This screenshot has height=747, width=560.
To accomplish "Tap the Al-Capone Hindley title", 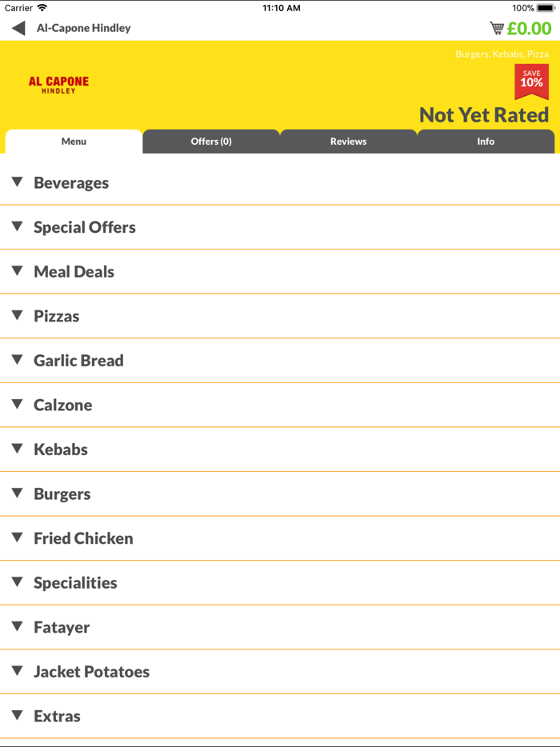I will click(x=83, y=28).
